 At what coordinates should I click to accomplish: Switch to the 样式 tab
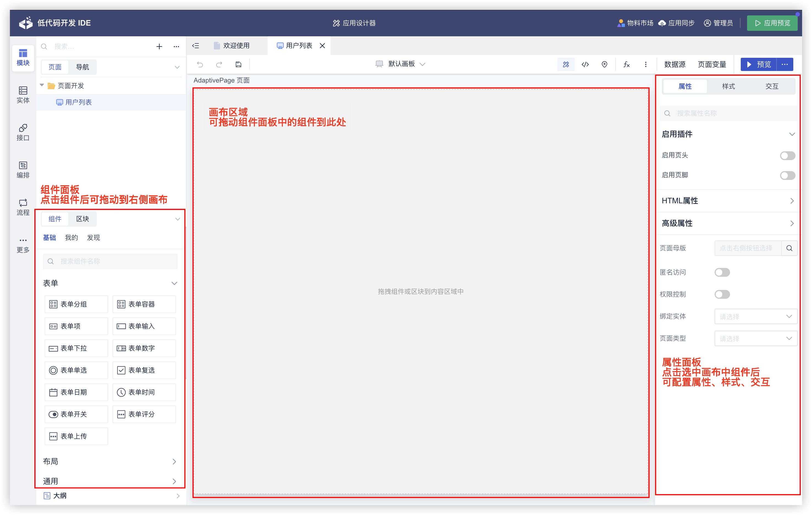pyautogui.click(x=728, y=86)
